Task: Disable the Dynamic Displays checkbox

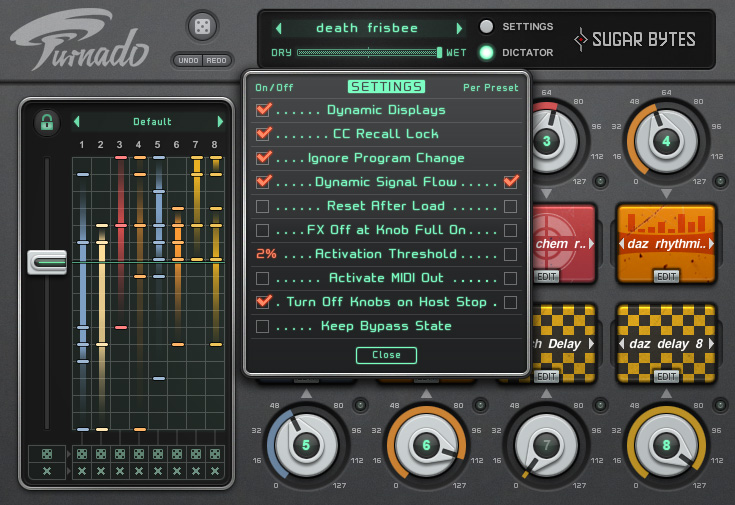Action: pyautogui.click(x=263, y=109)
